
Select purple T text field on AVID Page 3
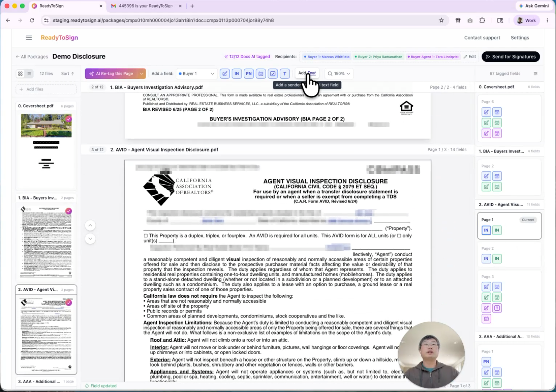coord(497,308)
